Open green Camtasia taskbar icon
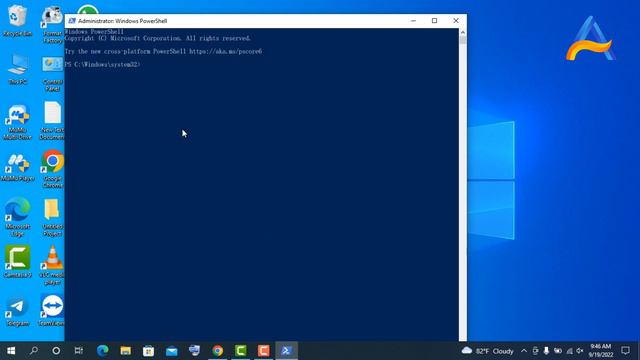 [x=240, y=351]
